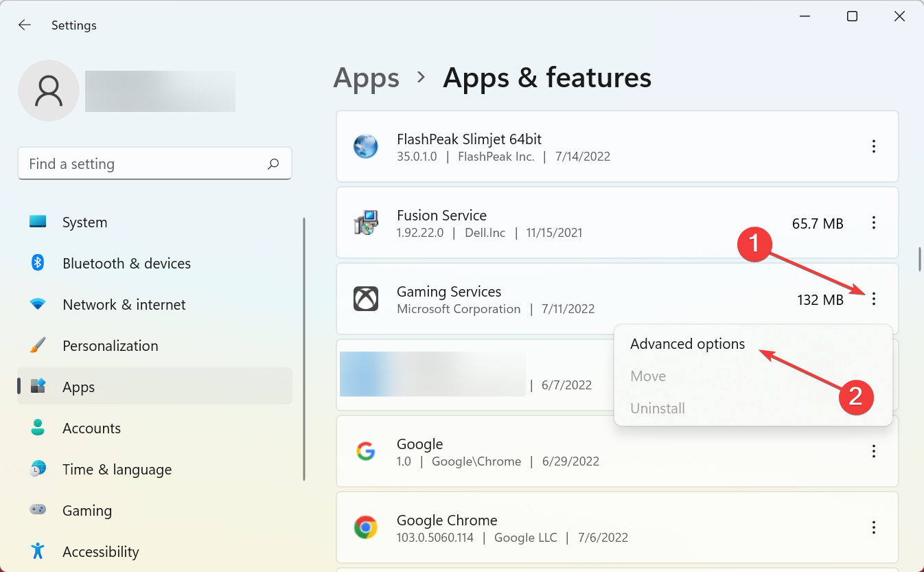Click the System monitor icon in sidebar
Viewport: 924px width, 572px height.
[38, 222]
